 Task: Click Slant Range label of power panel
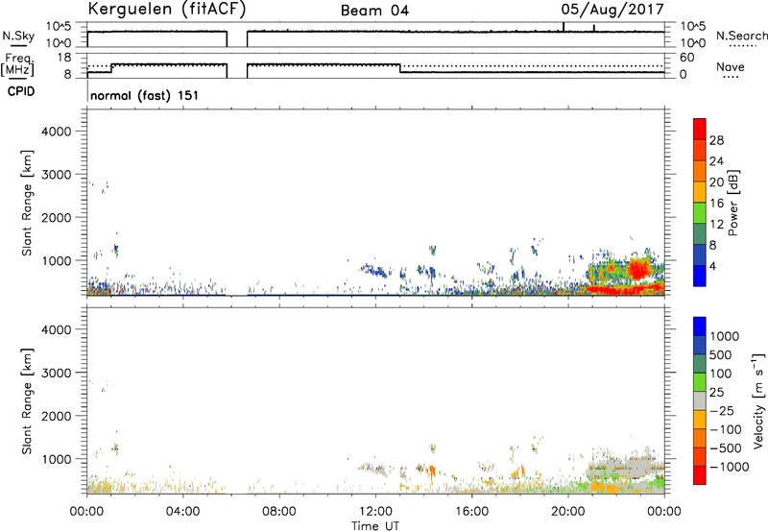(27, 203)
